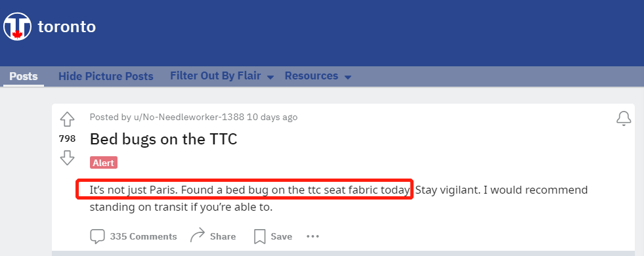
Task: Open the three-dot more options menu
Action: [313, 237]
